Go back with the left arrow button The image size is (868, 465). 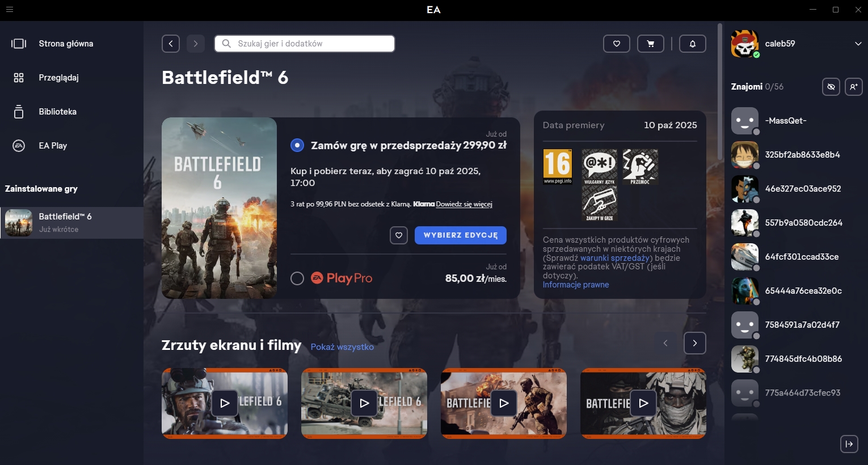point(171,44)
